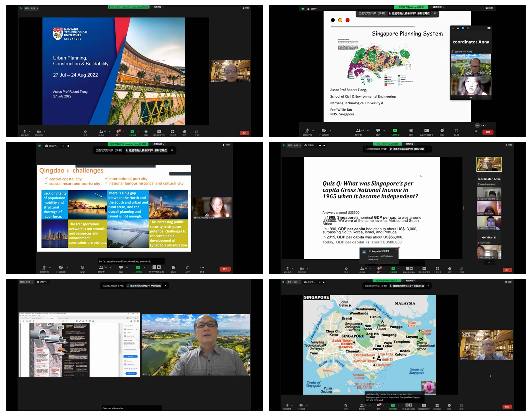Open live transcript CC in NTU title slide window

tap(159, 132)
